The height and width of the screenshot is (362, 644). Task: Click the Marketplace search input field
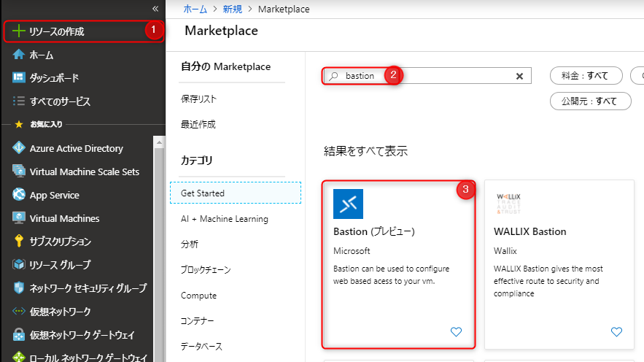(x=427, y=76)
